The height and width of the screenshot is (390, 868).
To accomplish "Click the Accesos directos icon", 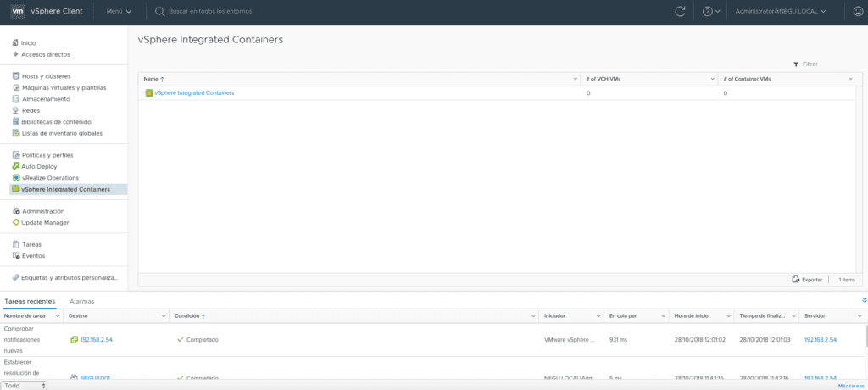I will click(15, 54).
